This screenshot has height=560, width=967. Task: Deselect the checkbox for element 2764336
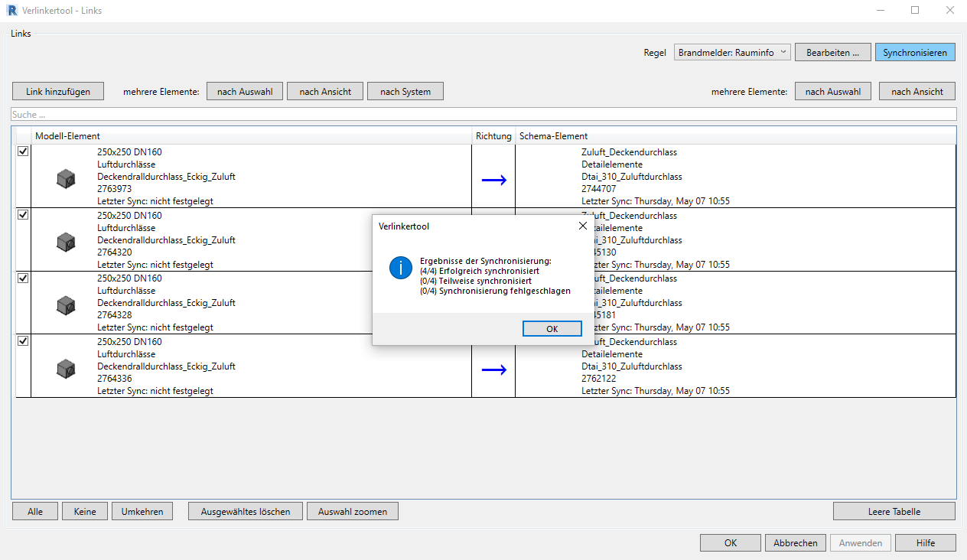[x=23, y=341]
